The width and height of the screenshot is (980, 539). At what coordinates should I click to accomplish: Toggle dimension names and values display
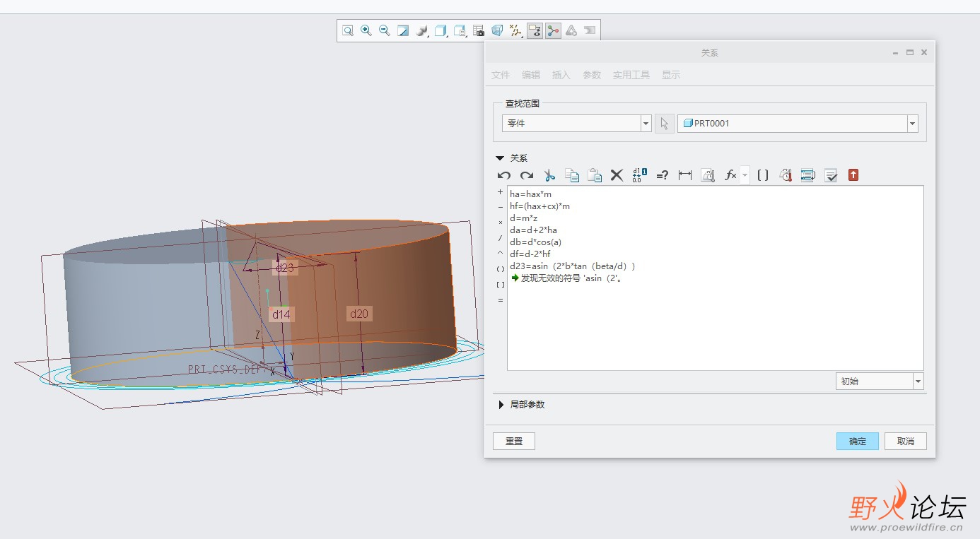tap(640, 175)
